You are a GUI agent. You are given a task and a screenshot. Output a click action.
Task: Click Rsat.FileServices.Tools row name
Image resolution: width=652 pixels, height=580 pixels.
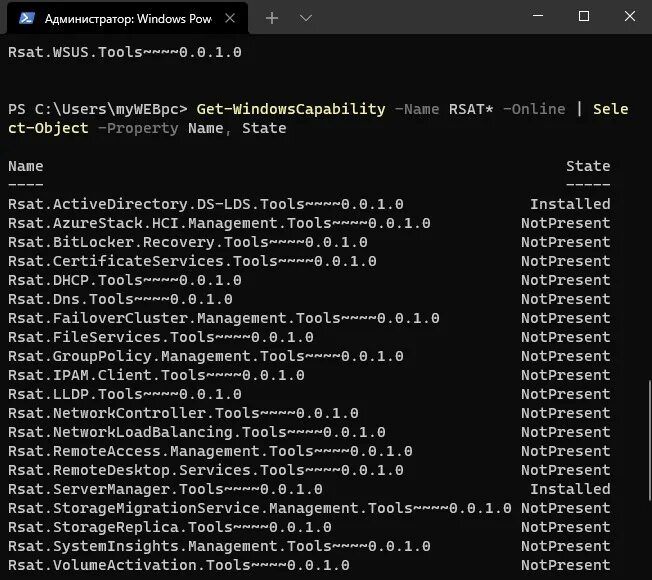[161, 337]
